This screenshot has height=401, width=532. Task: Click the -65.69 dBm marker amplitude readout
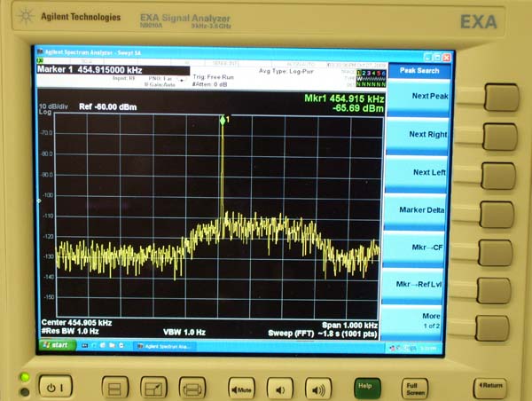[x=358, y=108]
